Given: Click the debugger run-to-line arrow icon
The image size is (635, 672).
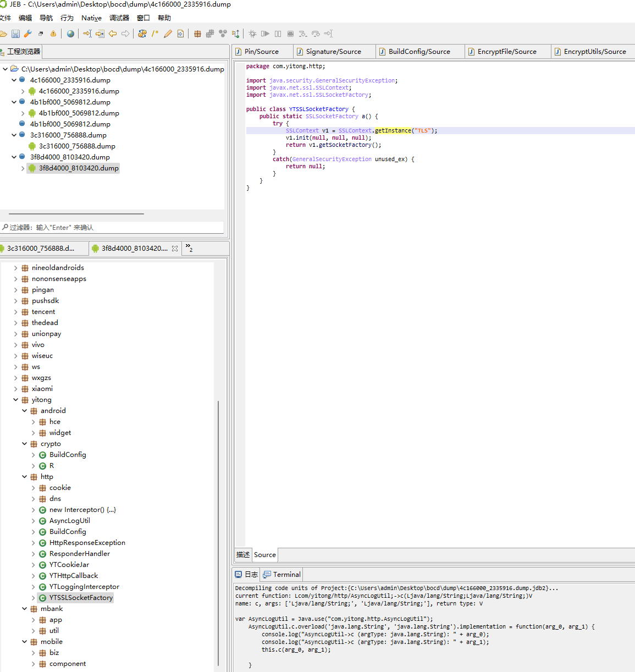Looking at the screenshot, I should tap(328, 34).
